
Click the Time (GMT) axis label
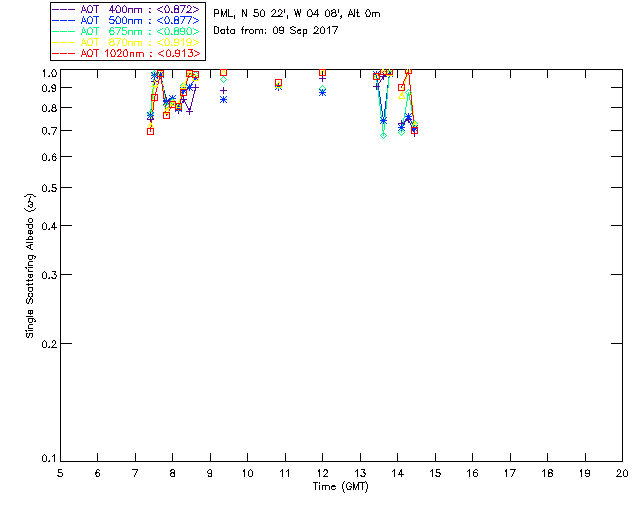341,486
